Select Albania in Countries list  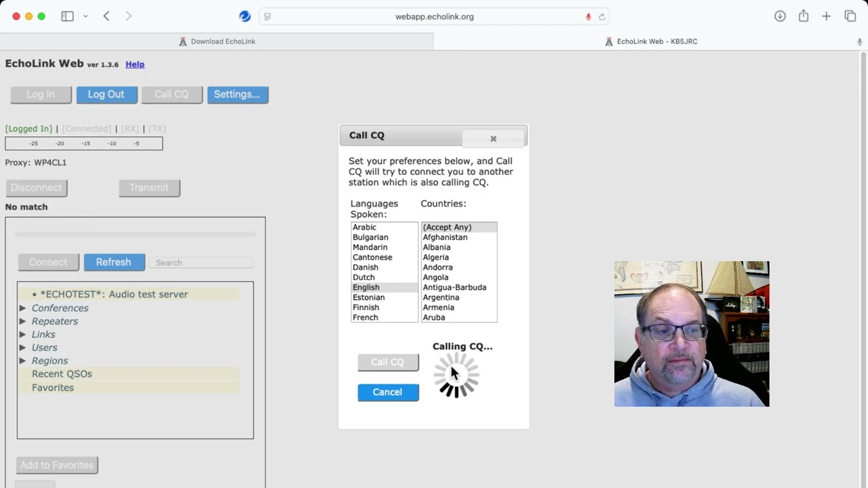pos(459,247)
